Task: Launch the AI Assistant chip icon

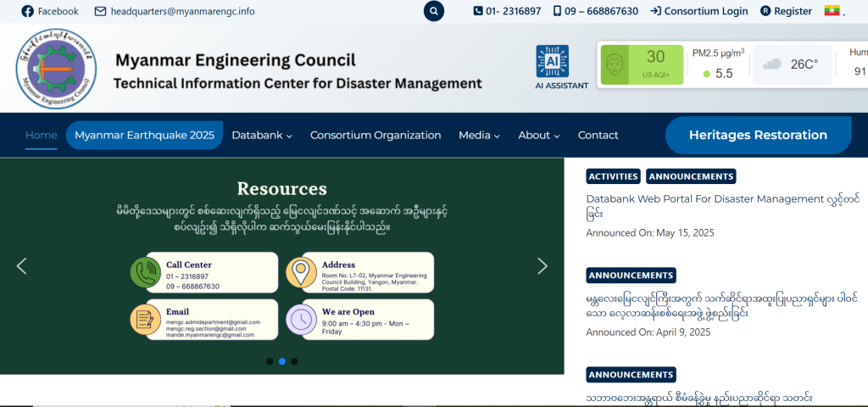Action: point(552,61)
